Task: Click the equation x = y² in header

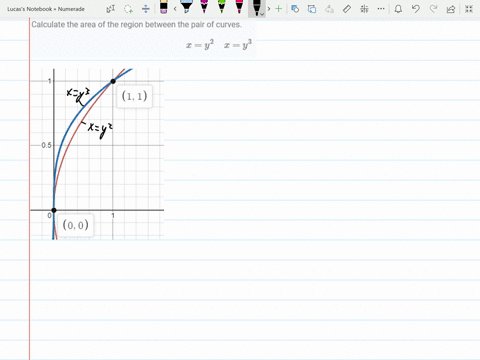Action: click(200, 45)
